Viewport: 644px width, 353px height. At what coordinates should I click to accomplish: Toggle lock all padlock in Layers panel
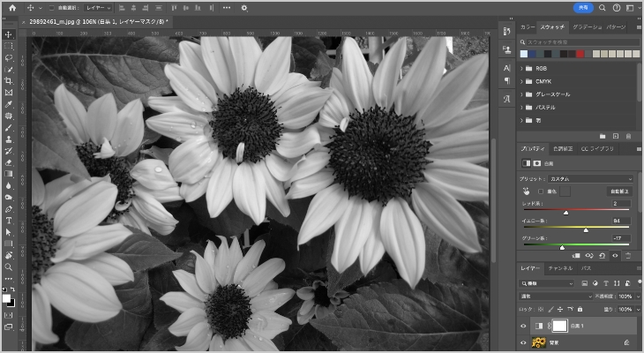(x=580, y=309)
